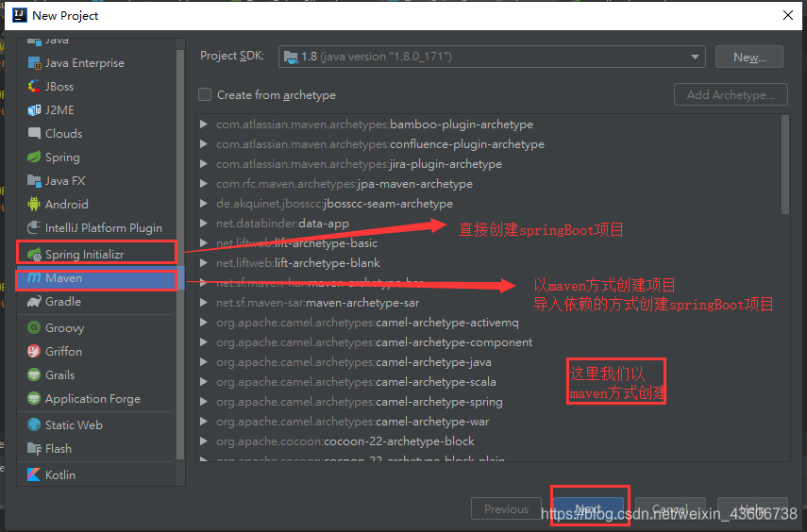807x532 pixels.
Task: Select camel-archetype-component row
Action: (489, 342)
